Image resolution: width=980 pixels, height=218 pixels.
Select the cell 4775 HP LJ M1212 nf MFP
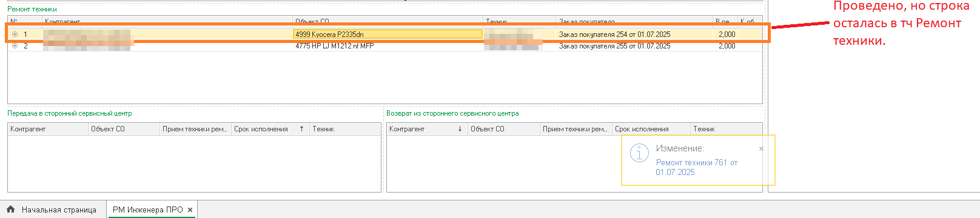pos(388,46)
